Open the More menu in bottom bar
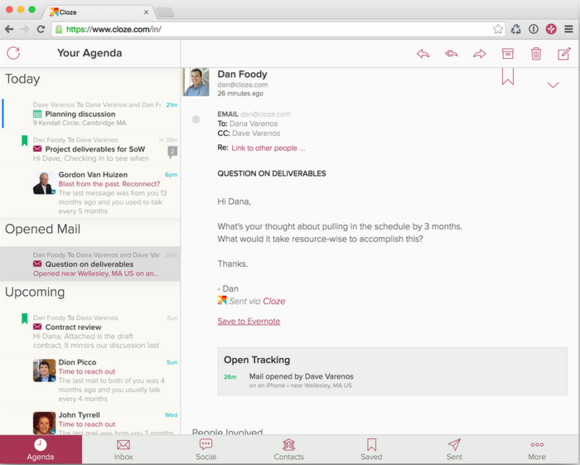This screenshot has height=465, width=580. point(537,449)
